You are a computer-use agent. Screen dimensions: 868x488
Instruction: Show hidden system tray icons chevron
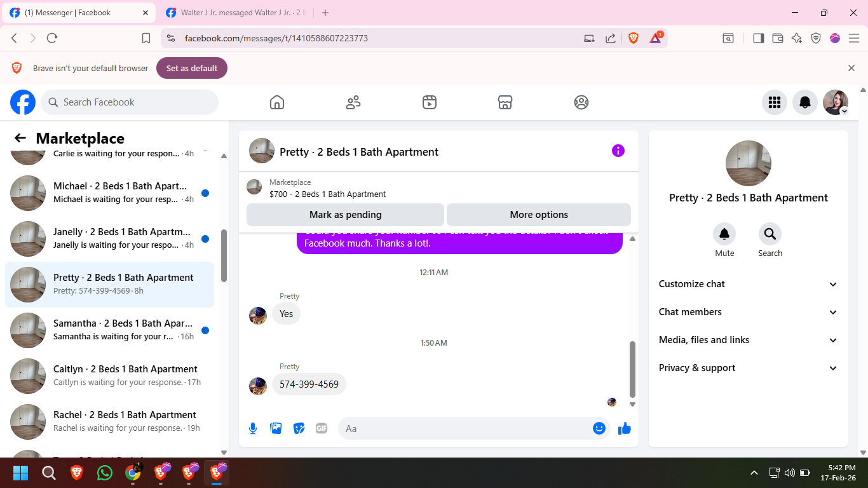click(x=754, y=473)
